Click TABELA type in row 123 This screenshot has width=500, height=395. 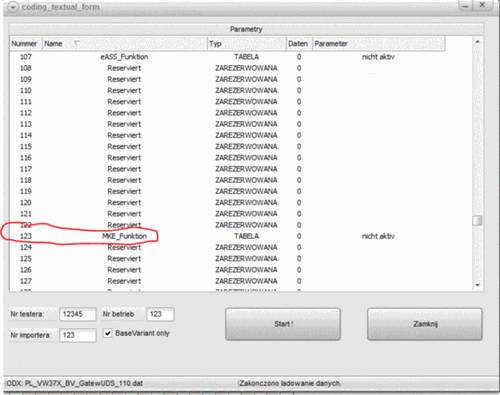pos(246,236)
